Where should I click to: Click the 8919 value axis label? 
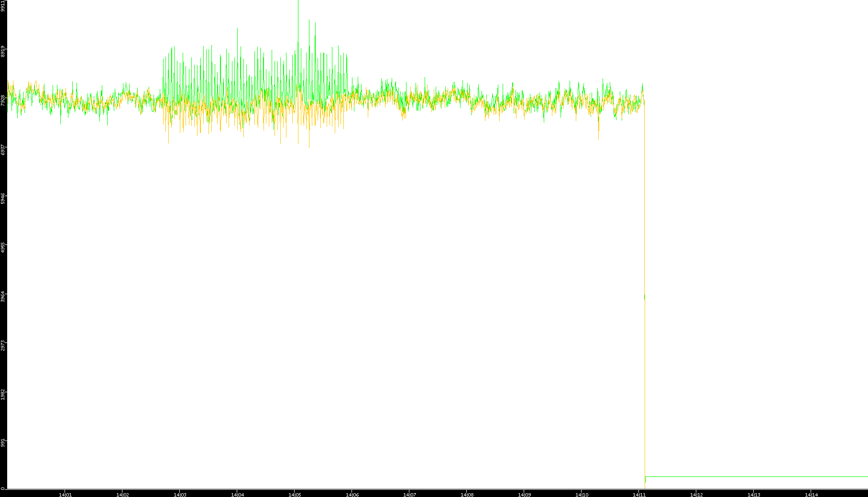(3, 51)
